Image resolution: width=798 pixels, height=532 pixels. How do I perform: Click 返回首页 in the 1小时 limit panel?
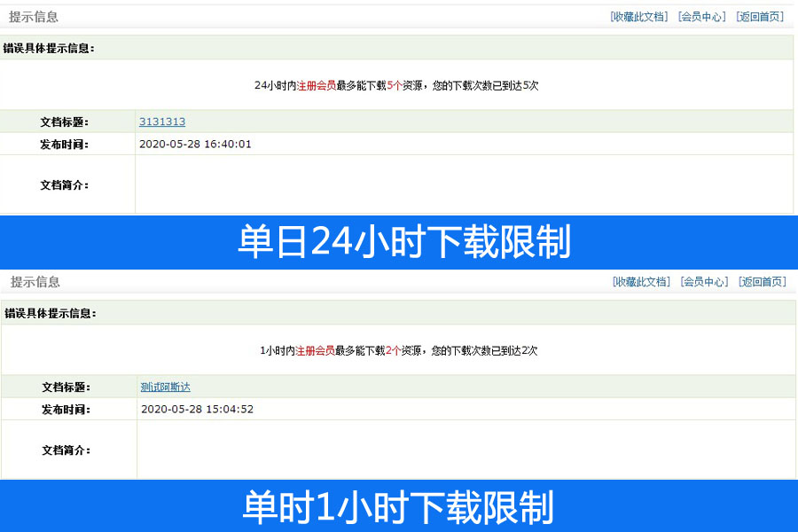tap(762, 282)
